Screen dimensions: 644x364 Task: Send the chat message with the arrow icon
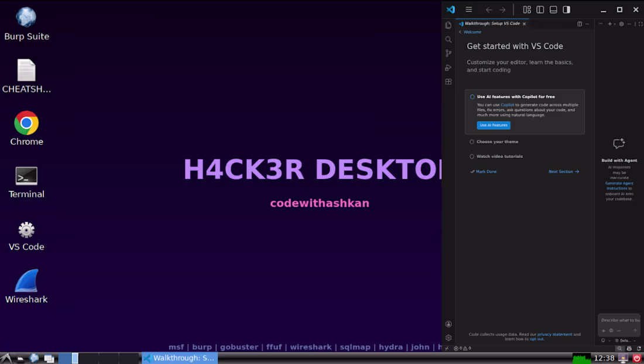[635, 331]
